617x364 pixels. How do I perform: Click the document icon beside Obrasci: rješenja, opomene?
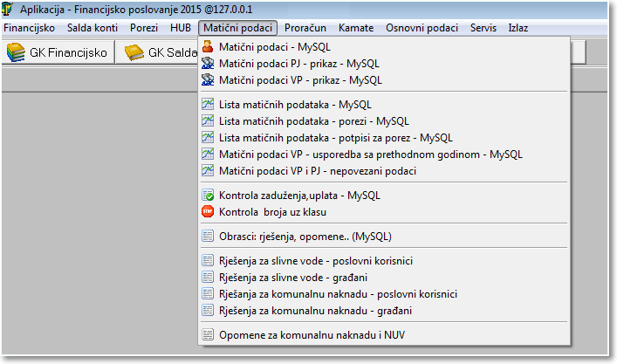point(208,236)
